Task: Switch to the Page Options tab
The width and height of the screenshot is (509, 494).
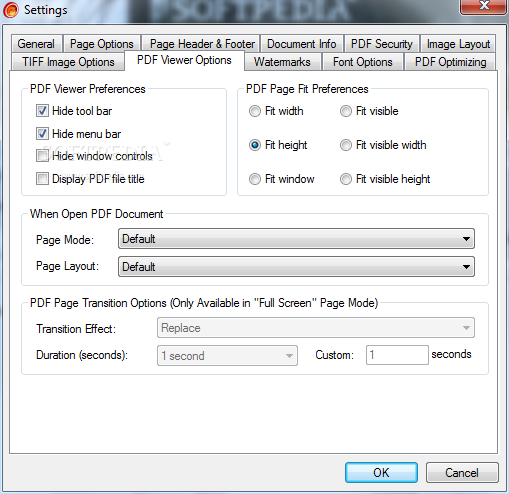Action: pyautogui.click(x=102, y=44)
